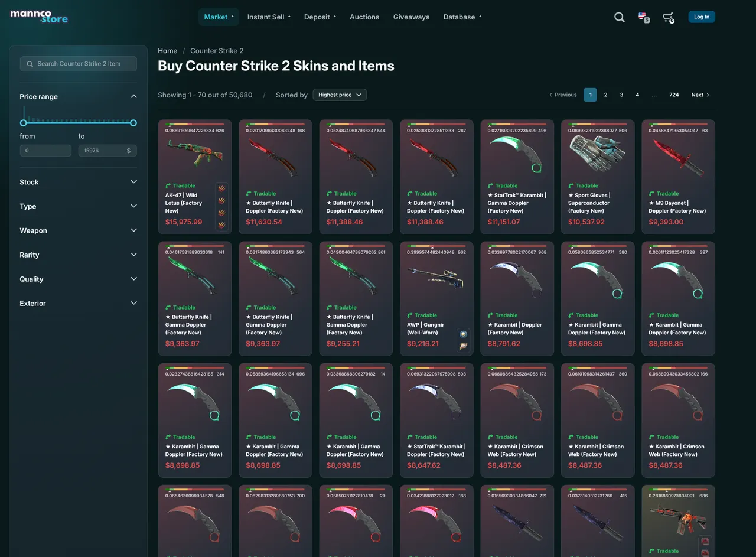Open the AK-47 Wild Lotus item image

194,154
